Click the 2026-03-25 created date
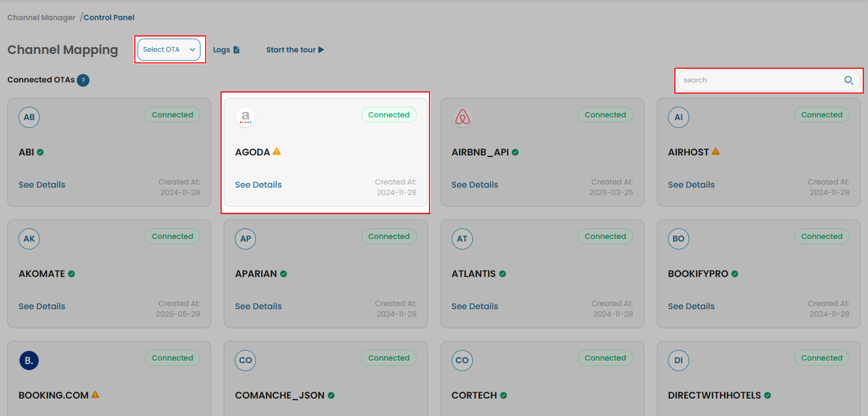The width and height of the screenshot is (868, 416). 611,192
